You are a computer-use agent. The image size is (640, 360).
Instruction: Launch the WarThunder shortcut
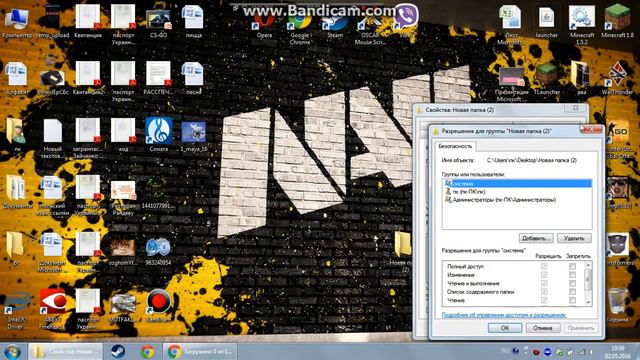pyautogui.click(x=617, y=79)
